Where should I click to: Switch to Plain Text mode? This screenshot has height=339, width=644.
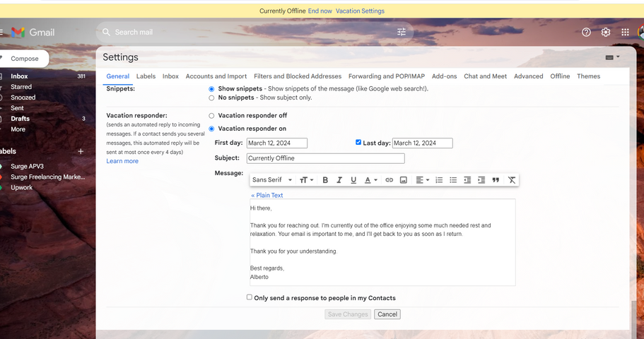point(267,196)
